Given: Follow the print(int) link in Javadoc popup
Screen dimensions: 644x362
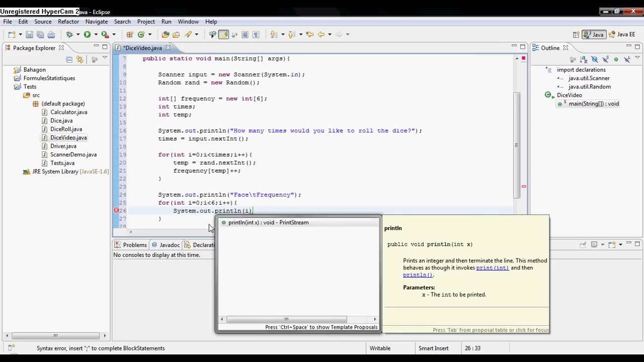Looking at the screenshot, I should [492, 268].
